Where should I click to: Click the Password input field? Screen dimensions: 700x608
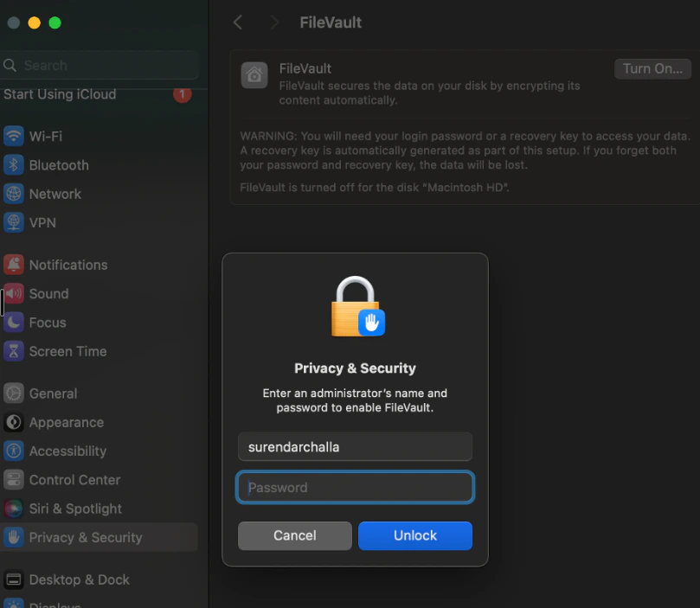355,487
